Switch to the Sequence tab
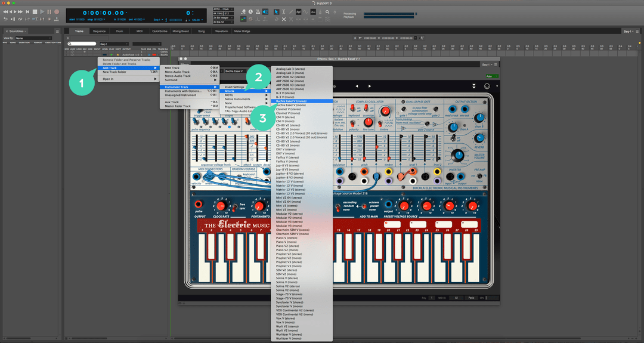 [99, 31]
